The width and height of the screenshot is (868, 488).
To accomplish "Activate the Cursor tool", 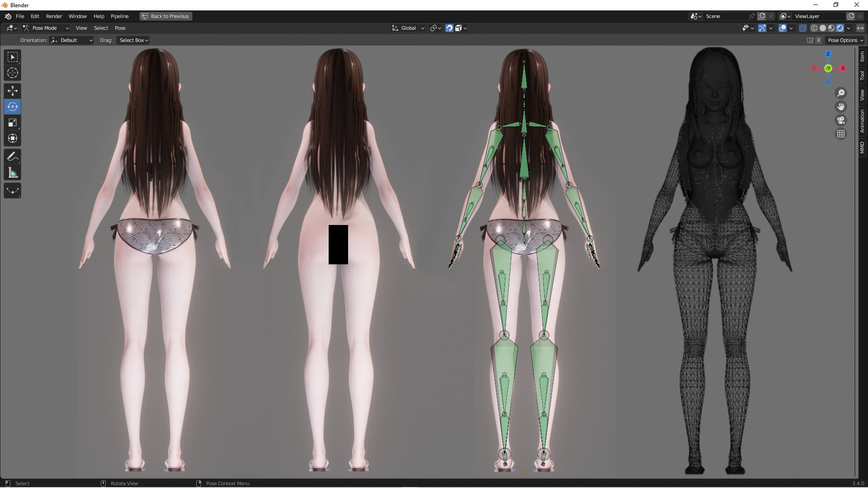I will pyautogui.click(x=12, y=73).
